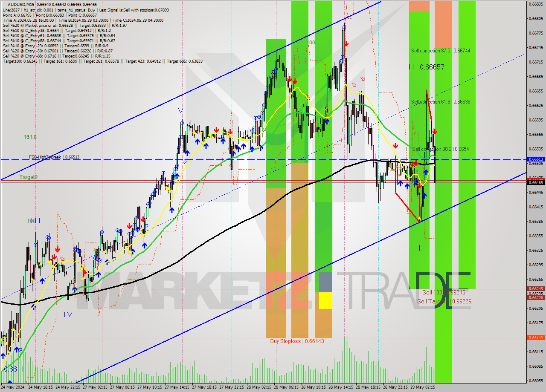The height and width of the screenshot is (392, 546).
Task: Click the '24 May 2024' time axis label
Action: 13,388
